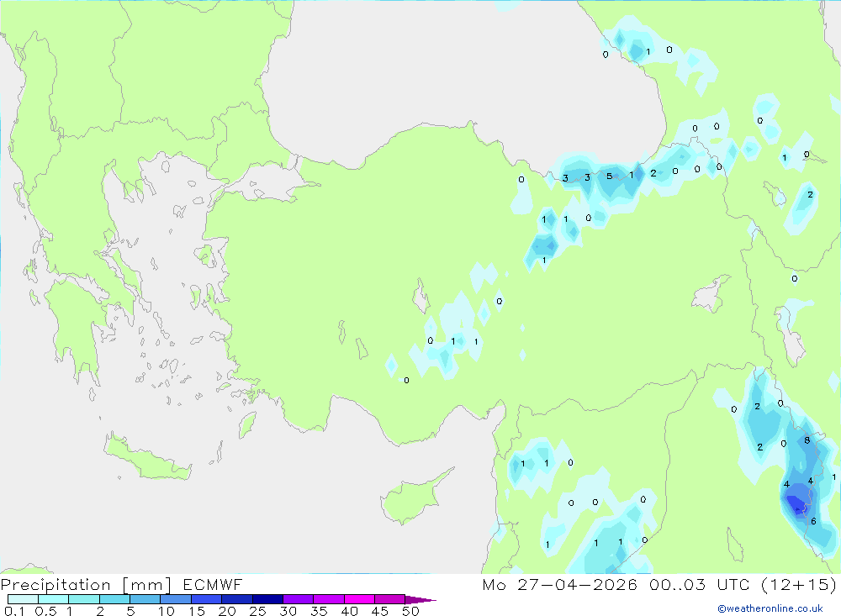The width and height of the screenshot is (841, 616).
Task: Select the 5–10 mm legend color box
Action: coord(145,599)
